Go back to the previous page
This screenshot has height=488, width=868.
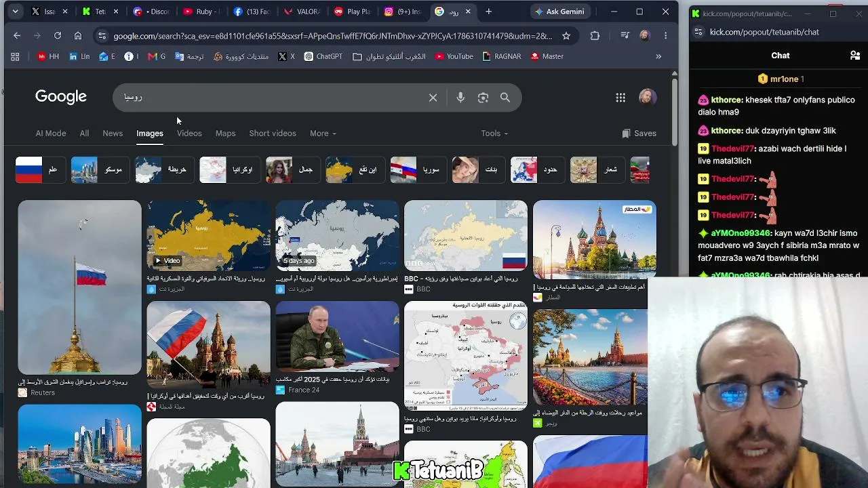[17, 36]
